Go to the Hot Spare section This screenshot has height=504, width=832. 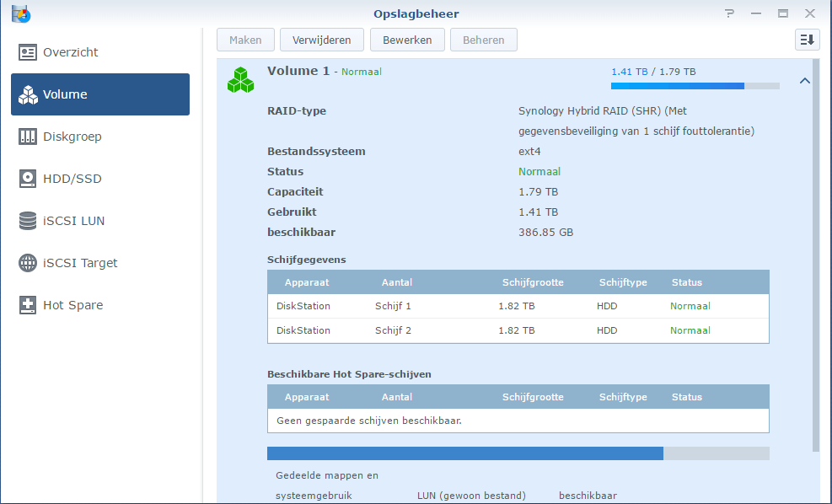(100, 305)
